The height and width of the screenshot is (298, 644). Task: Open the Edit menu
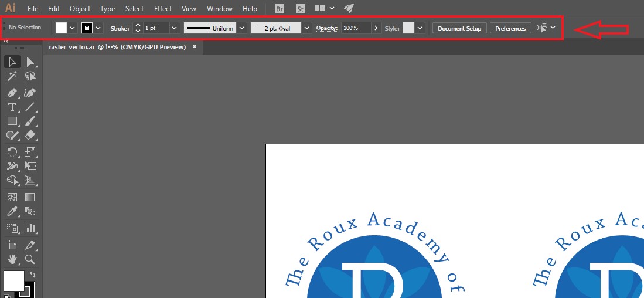coord(54,9)
